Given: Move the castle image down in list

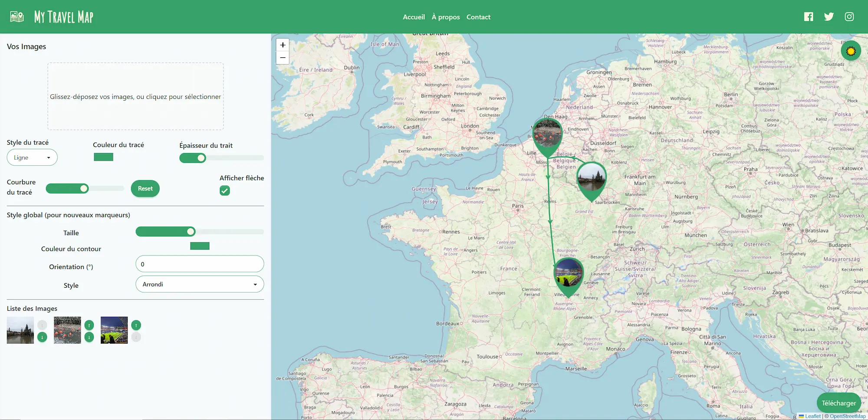Looking at the screenshot, I should tap(42, 337).
